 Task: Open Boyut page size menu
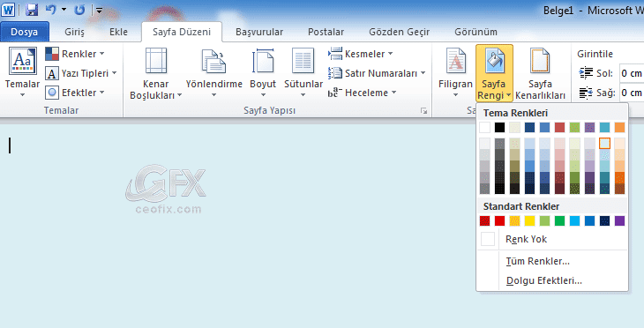pos(263,73)
